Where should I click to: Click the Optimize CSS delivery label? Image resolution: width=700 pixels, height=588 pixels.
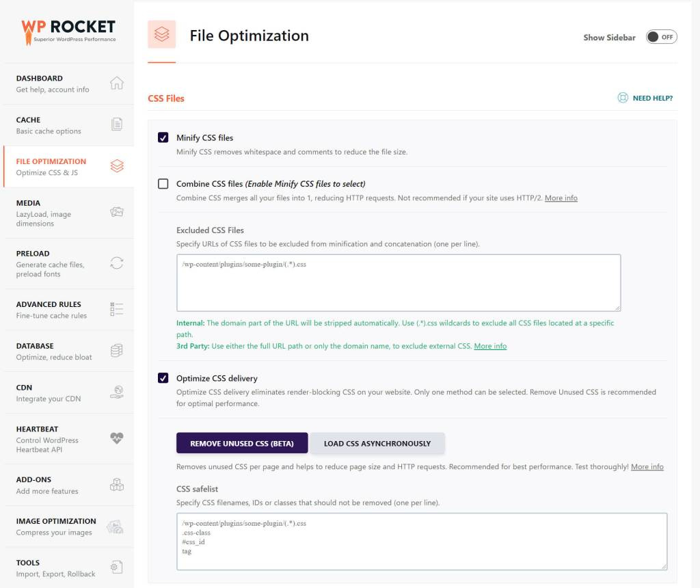tap(217, 378)
